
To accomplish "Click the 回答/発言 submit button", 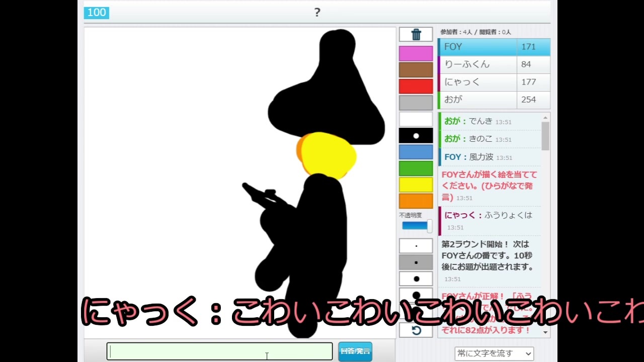I will pyautogui.click(x=355, y=351).
